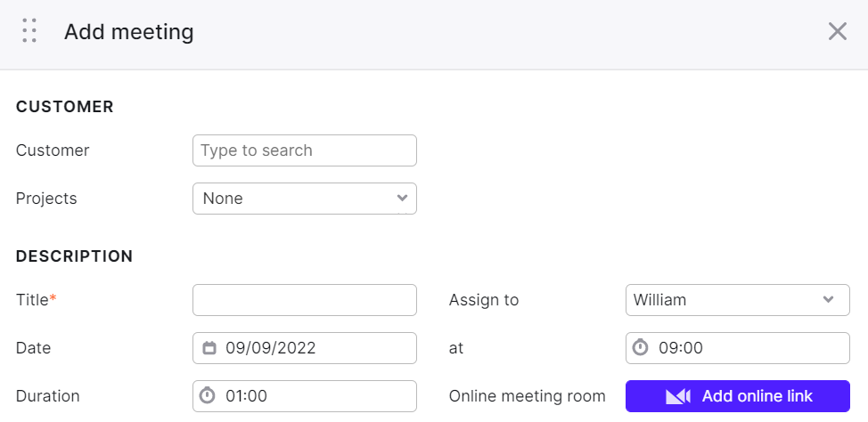868x422 pixels.
Task: Grab the dialog drag handle dots
Action: (29, 30)
